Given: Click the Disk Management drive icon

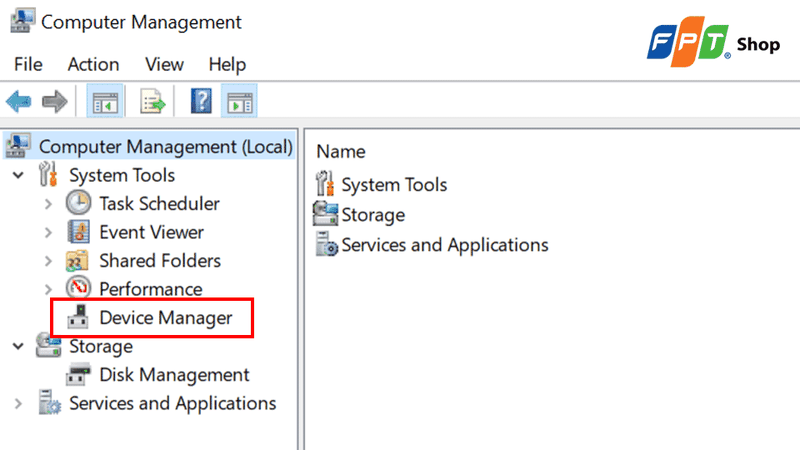Looking at the screenshot, I should coord(78,374).
